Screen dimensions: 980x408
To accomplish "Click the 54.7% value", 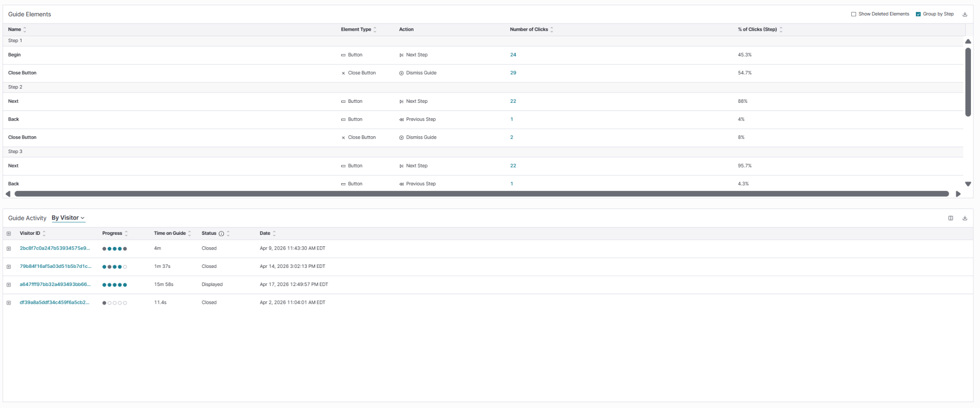I will pos(745,73).
